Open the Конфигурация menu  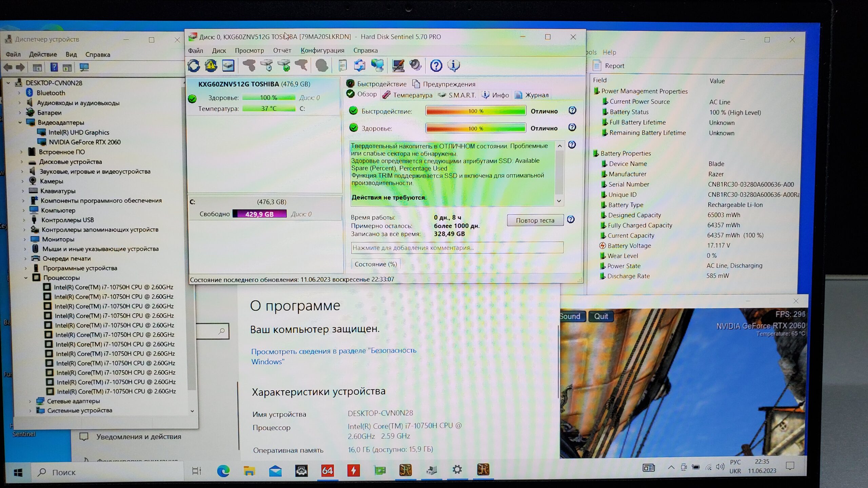[322, 50]
